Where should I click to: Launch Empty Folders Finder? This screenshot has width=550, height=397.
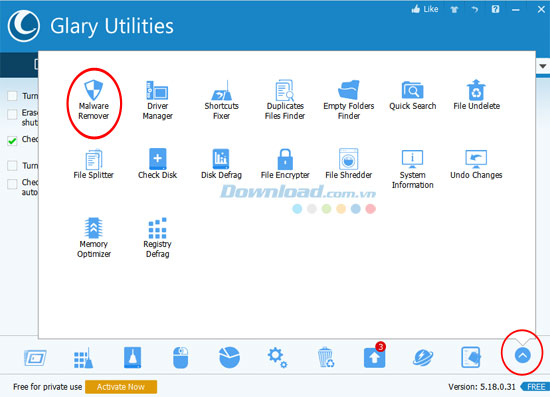coord(349,100)
